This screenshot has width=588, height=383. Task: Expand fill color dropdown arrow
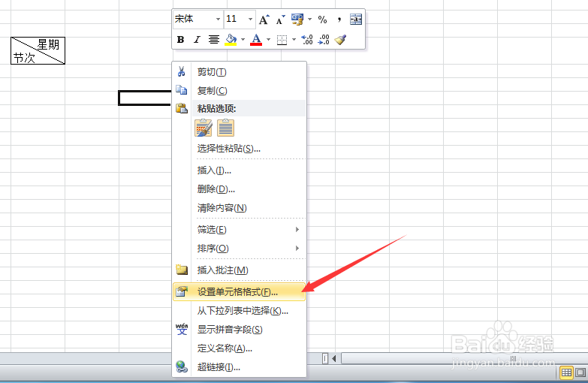click(x=243, y=39)
